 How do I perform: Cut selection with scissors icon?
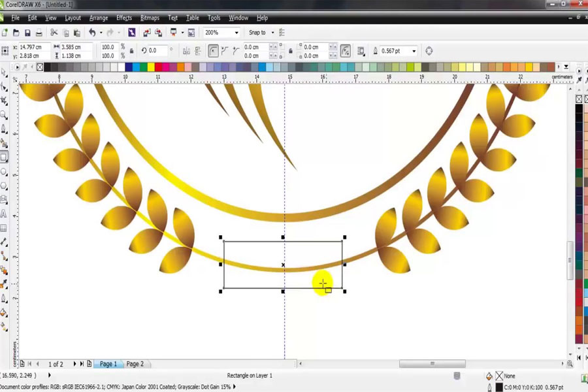54,33
